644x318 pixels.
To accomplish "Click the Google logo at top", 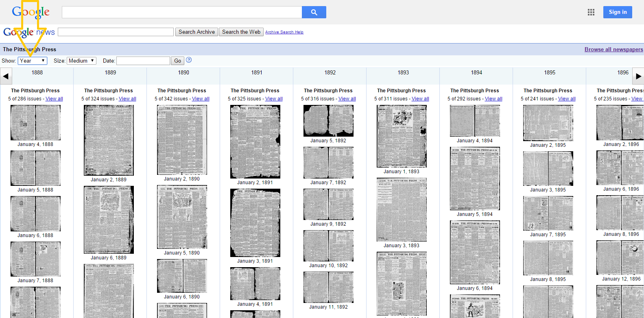I will (x=31, y=12).
